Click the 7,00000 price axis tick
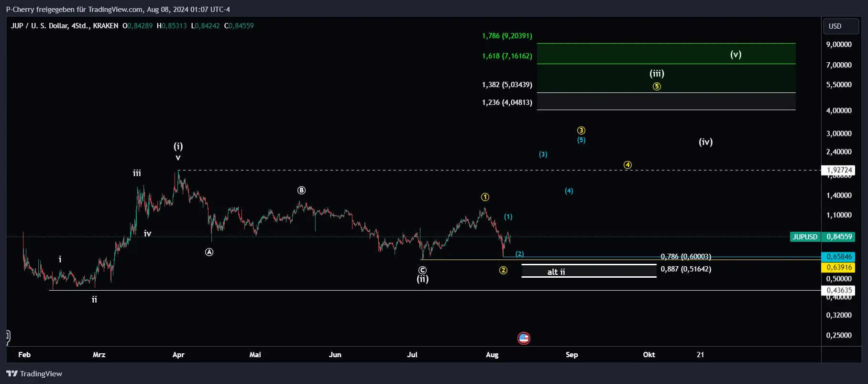 coord(839,65)
